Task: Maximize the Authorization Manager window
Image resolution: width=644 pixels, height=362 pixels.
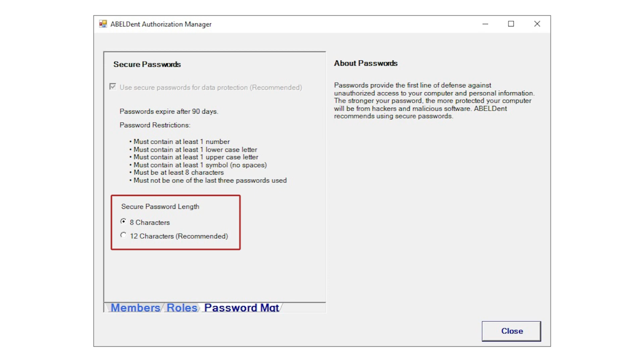Action: (x=511, y=24)
